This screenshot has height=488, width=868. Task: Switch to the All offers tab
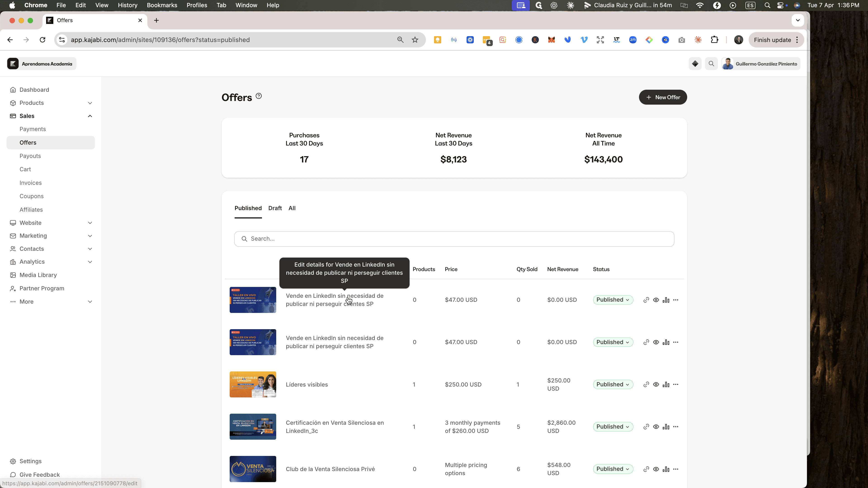(x=292, y=208)
